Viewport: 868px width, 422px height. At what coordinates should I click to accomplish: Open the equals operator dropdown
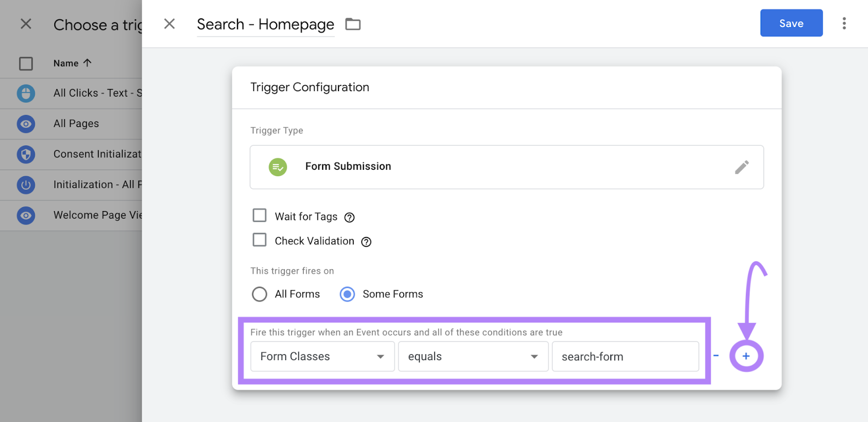tap(473, 356)
